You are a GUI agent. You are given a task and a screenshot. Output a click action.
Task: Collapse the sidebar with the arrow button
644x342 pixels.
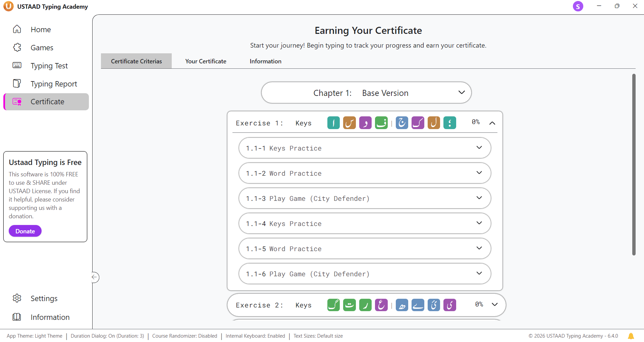(95, 277)
